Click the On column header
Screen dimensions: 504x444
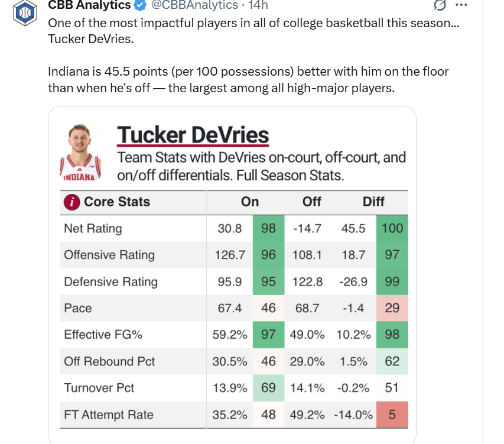pos(250,202)
